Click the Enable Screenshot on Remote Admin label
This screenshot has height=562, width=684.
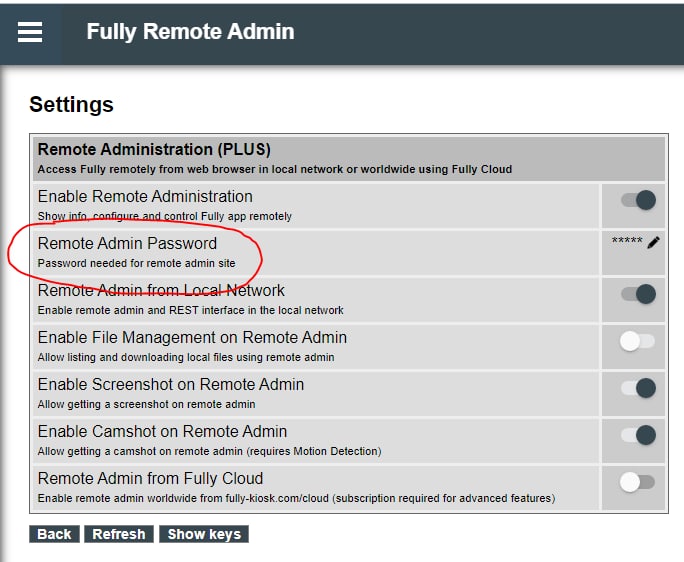171,384
